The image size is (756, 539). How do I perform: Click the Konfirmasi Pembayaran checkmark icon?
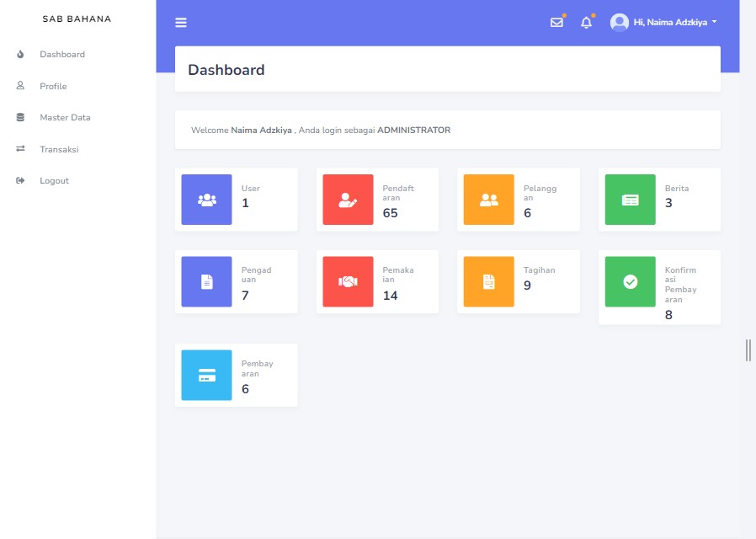pyautogui.click(x=630, y=282)
